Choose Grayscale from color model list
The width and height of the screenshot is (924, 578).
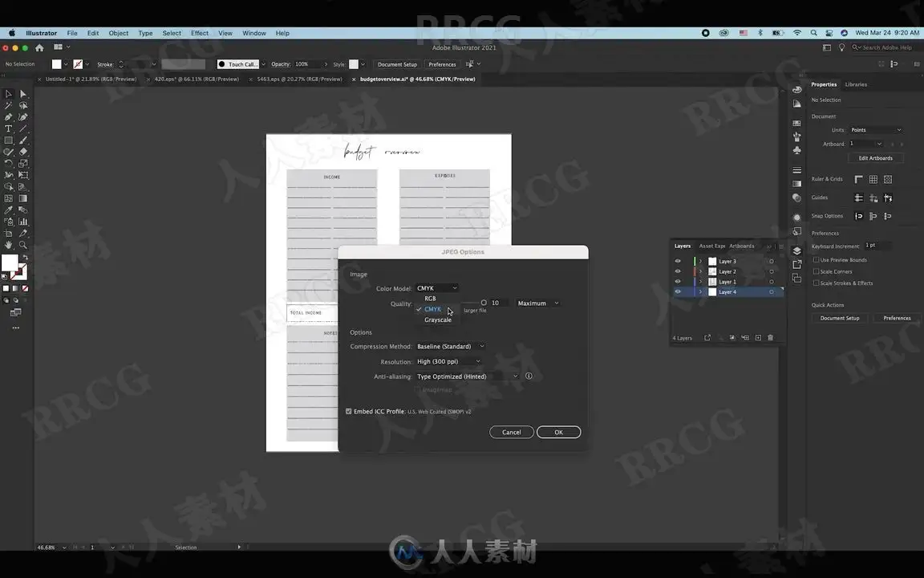pyautogui.click(x=438, y=320)
